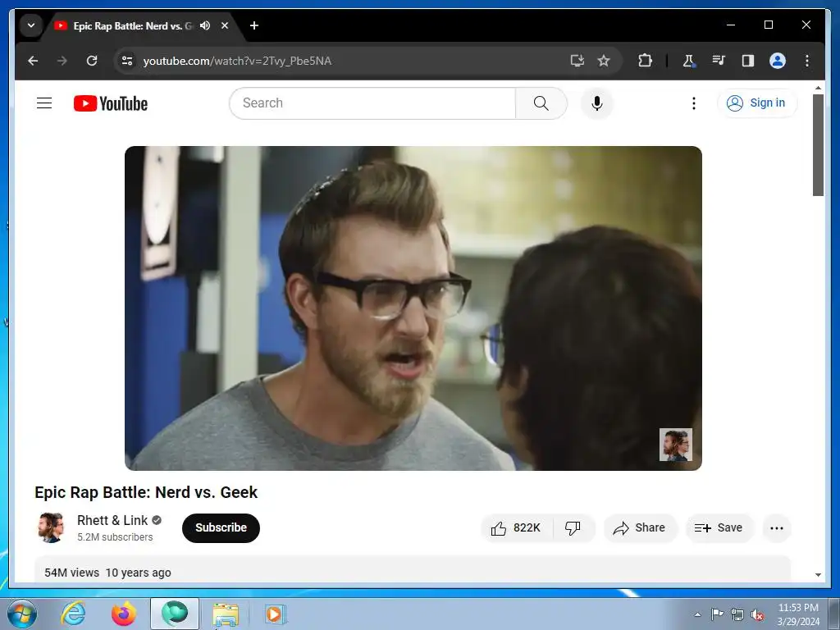The width and height of the screenshot is (840, 630).
Task: Open the media control icon in toolbar
Action: pos(719,61)
